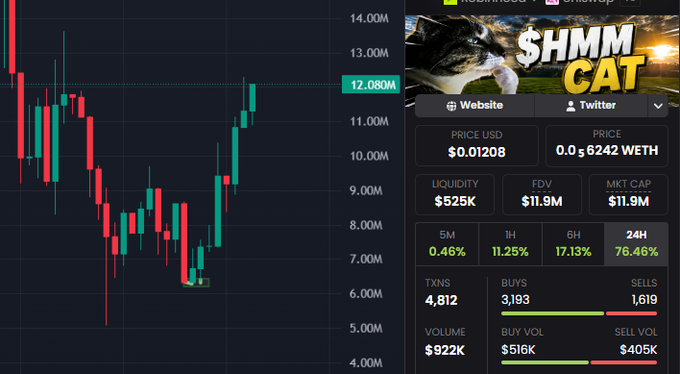Click the person icon on Twitter button
Viewport: 680px width, 374px height.
[x=571, y=106]
